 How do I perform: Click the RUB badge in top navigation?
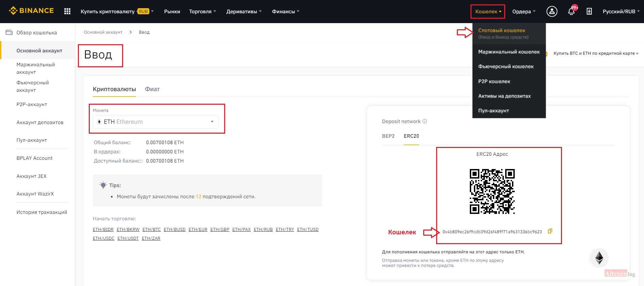pyautogui.click(x=143, y=11)
